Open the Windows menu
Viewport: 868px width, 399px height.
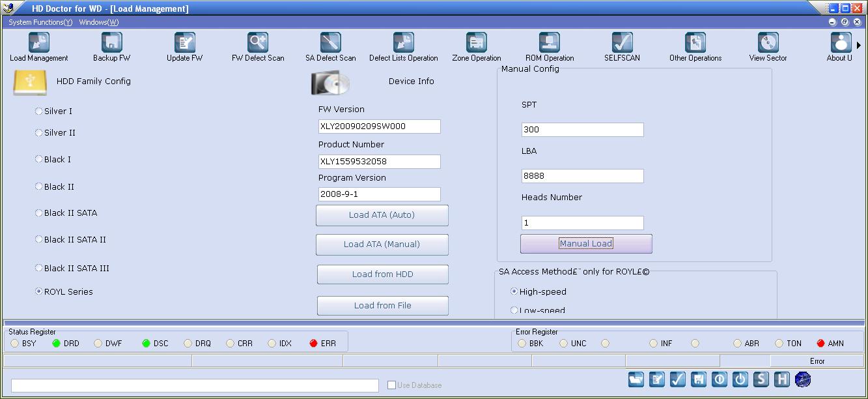pos(99,22)
